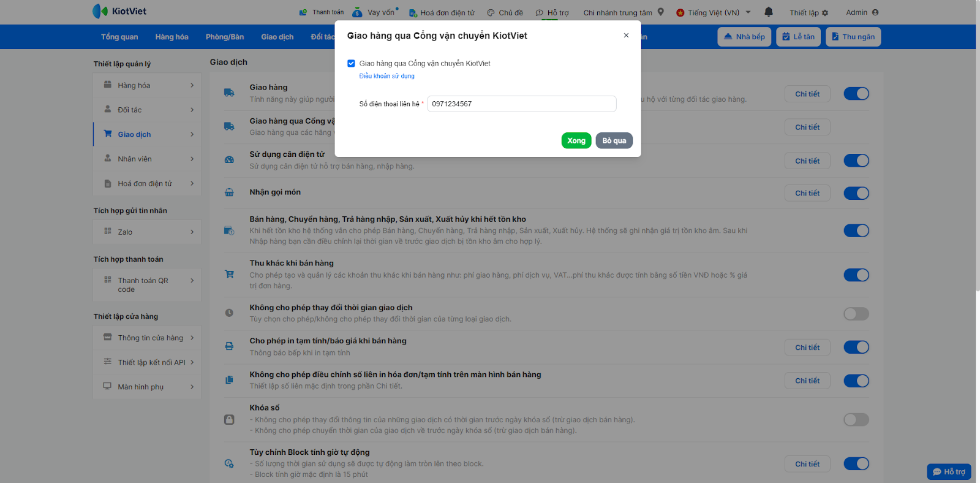Open Chi tiết for Nhận gọi món
980x483 pixels.
[x=807, y=193]
